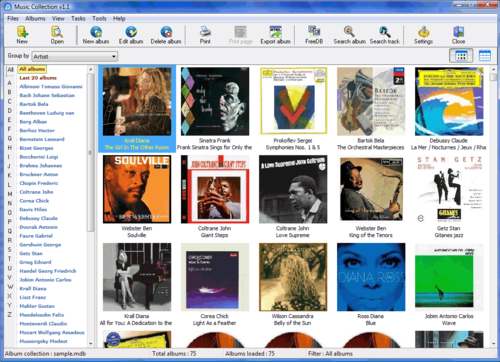
Task: Select Coltrane Love Supreme cover
Action: [x=293, y=189]
